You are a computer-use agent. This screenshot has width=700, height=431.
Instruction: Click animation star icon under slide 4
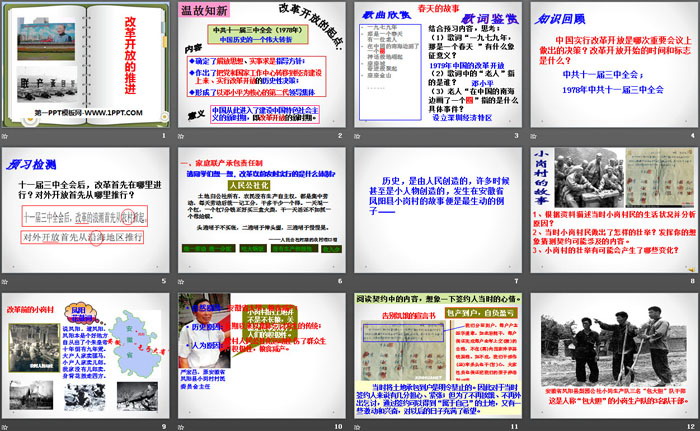[533, 136]
